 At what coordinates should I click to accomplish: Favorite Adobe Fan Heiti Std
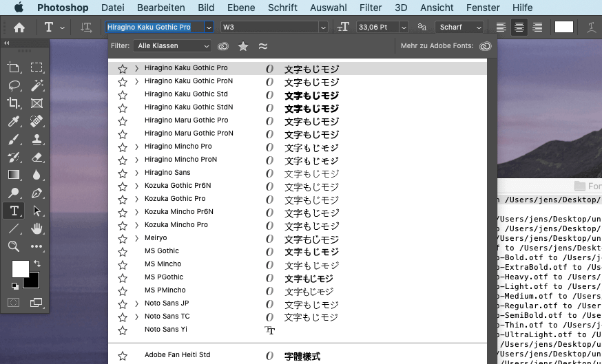(123, 356)
